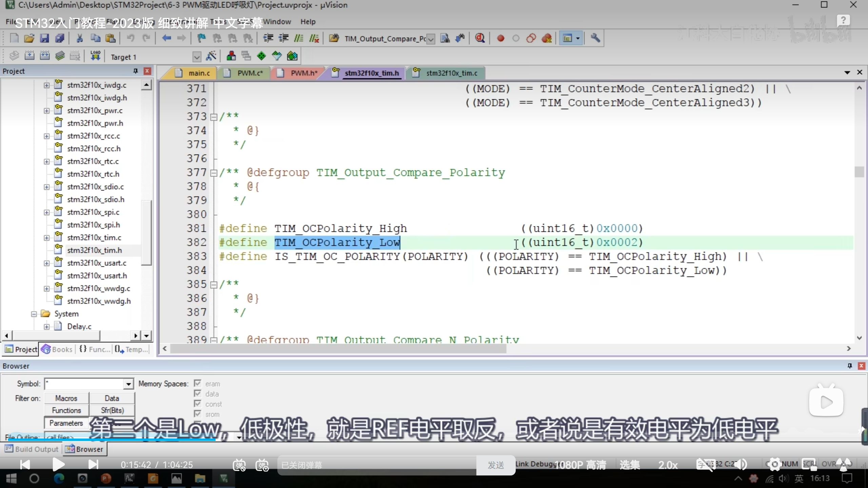Click the Manage Run-Time Environment green diamond icon
The height and width of the screenshot is (488, 868).
261,56
